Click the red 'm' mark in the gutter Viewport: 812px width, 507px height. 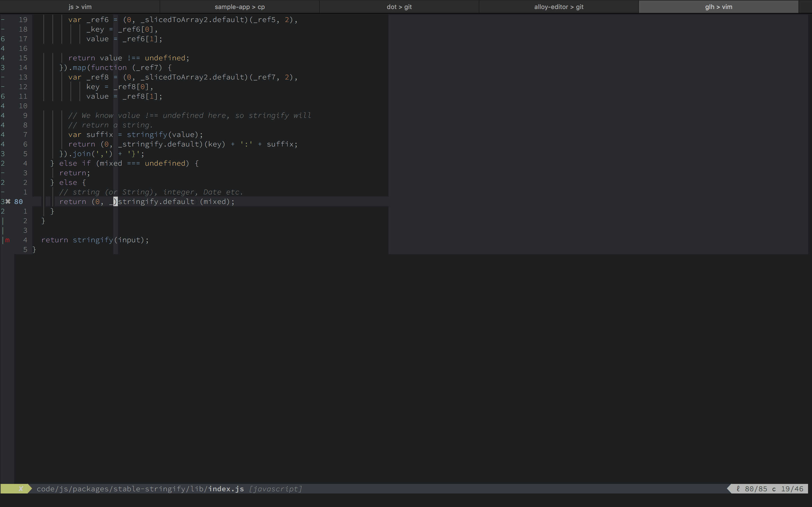click(x=7, y=240)
